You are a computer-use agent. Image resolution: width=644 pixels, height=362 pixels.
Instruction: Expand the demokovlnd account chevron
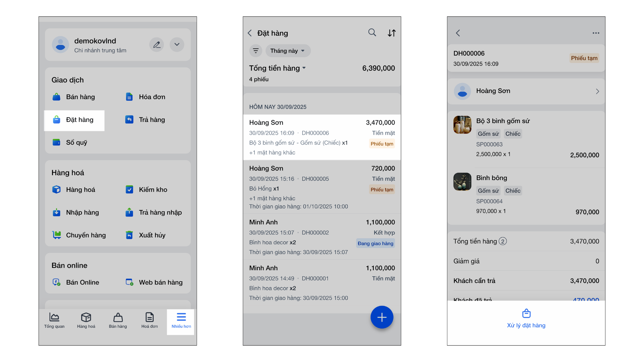pyautogui.click(x=177, y=45)
